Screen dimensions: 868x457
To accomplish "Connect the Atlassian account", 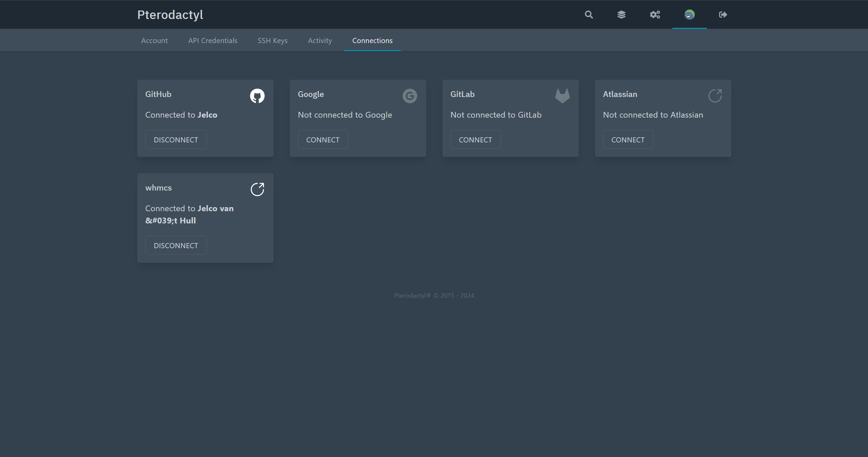I will (628, 140).
